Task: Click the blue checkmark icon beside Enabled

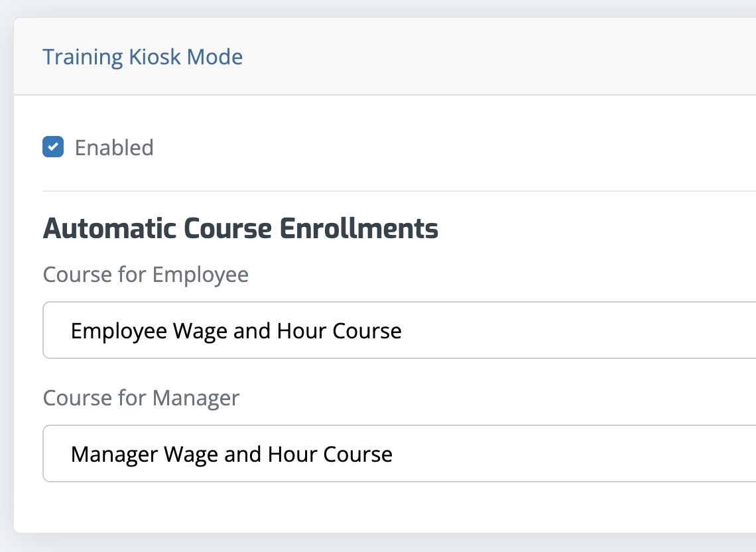Action: pyautogui.click(x=53, y=147)
